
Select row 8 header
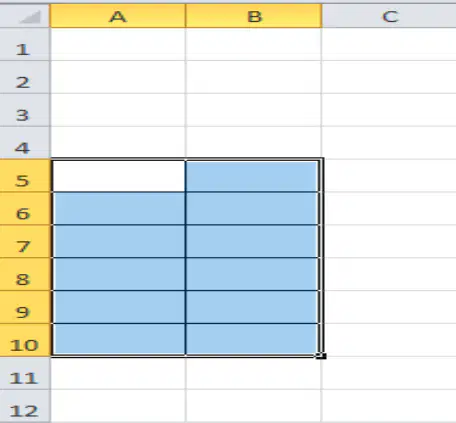(x=25, y=274)
